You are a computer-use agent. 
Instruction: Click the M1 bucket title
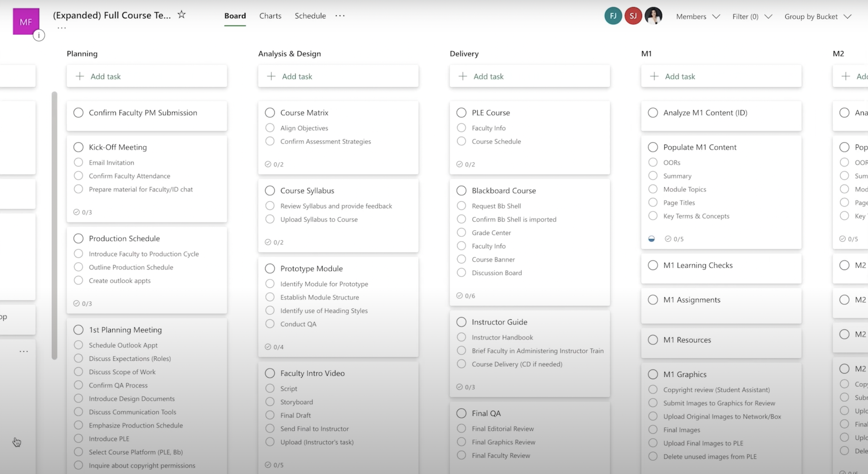coord(646,53)
